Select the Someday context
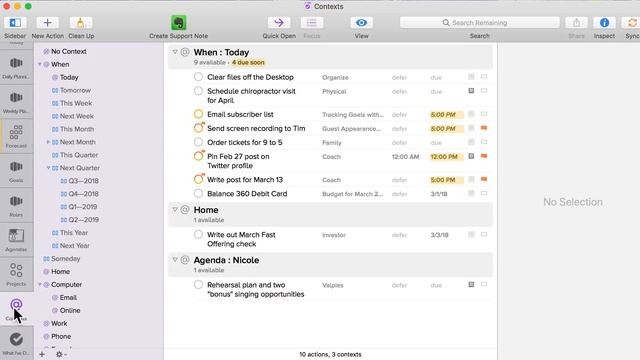This screenshot has width=640, height=360. [x=66, y=259]
